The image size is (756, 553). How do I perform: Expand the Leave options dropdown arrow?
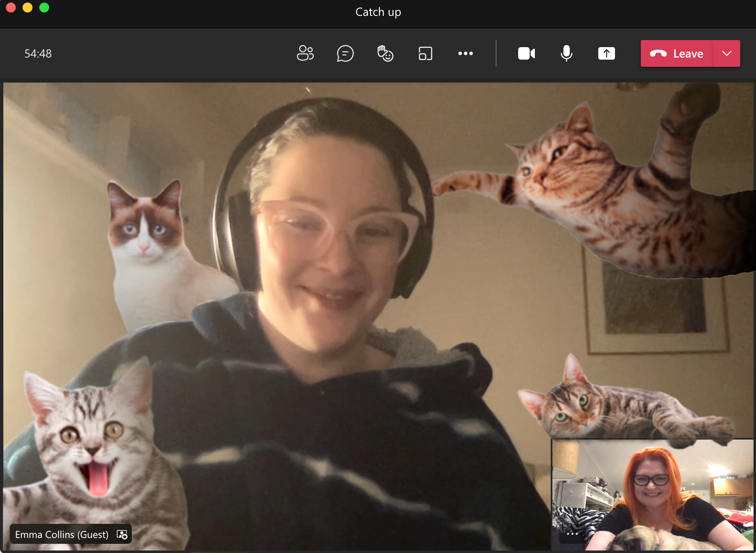(x=727, y=53)
